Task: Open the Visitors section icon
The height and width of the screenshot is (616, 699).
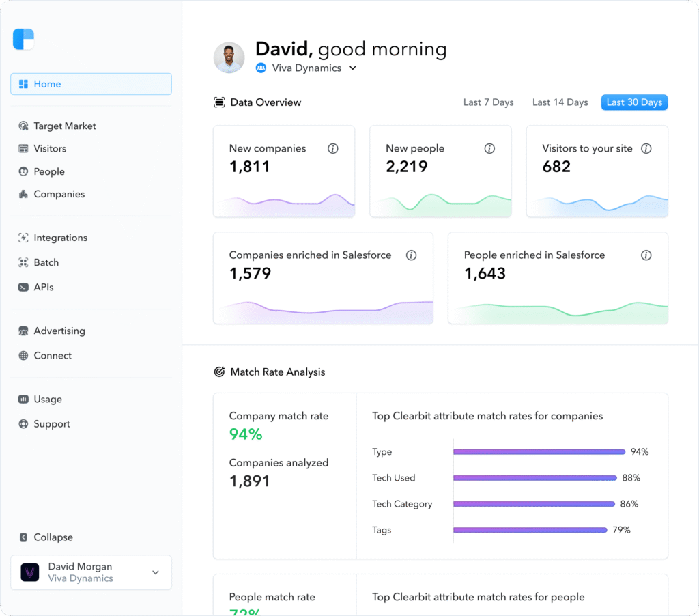Action: coord(23,148)
